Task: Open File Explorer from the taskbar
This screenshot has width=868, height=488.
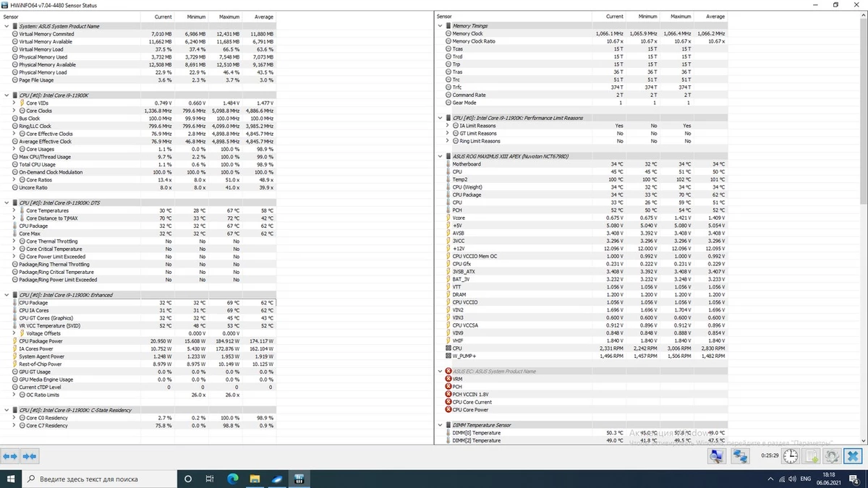Action: point(254,479)
